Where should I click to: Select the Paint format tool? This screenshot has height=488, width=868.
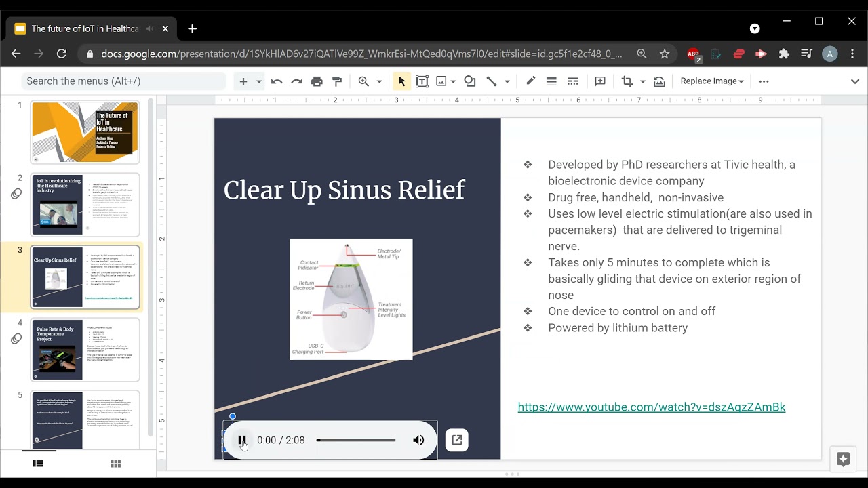pos(337,81)
